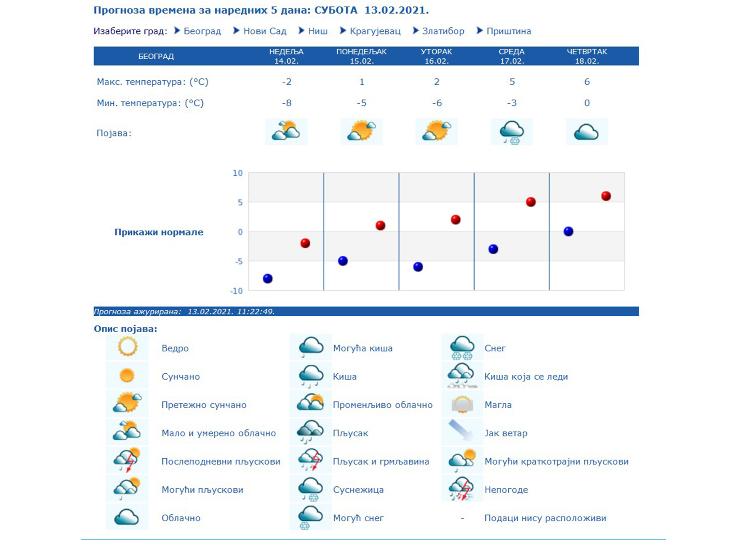Image resolution: width=756 pixels, height=540 pixels.
Task: Click the Сунчано legend icon
Action: click(127, 375)
